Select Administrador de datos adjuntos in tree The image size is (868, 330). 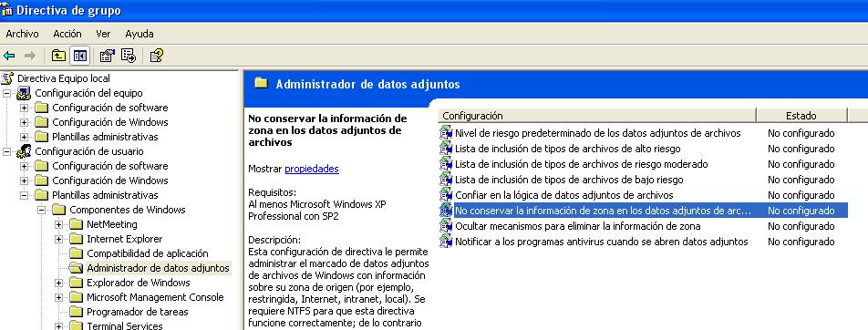pos(158,268)
